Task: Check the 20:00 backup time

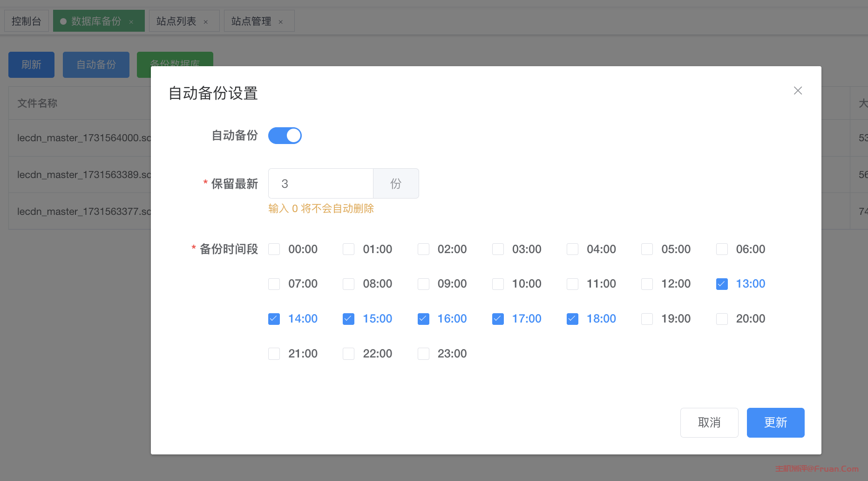Action: click(722, 319)
